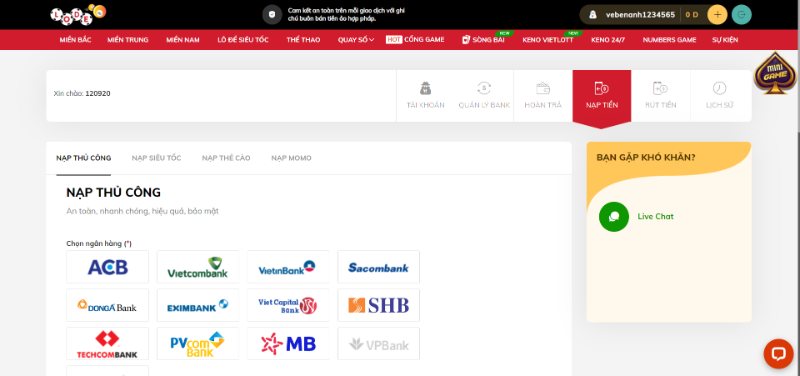Switch to Nạp Siêu Tốc tab
The height and width of the screenshot is (376, 800).
click(156, 158)
